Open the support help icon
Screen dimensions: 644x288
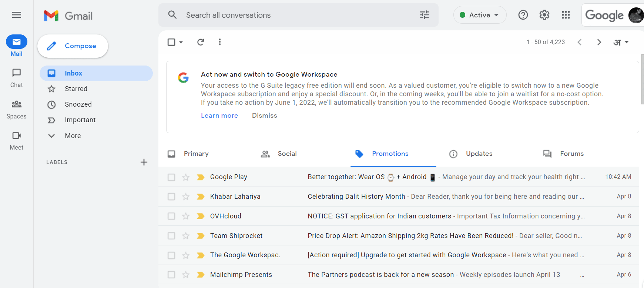click(x=523, y=15)
